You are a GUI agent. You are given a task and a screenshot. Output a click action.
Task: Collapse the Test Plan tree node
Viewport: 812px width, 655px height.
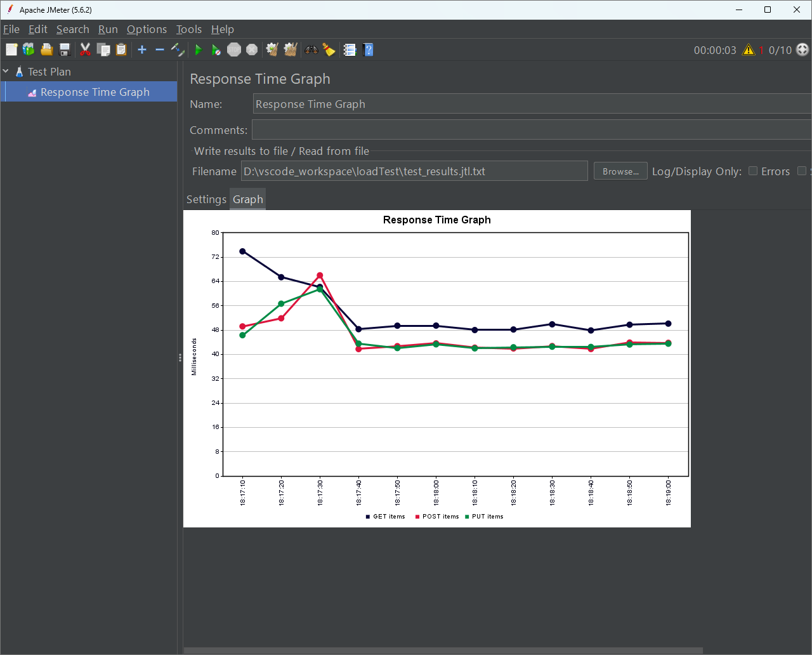(6, 72)
